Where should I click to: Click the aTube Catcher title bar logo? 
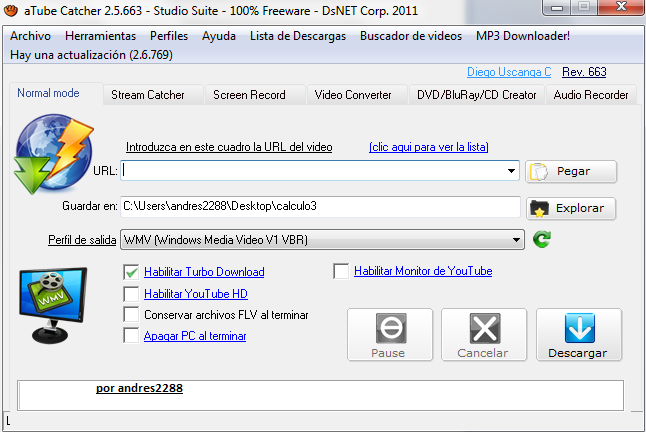coord(11,10)
